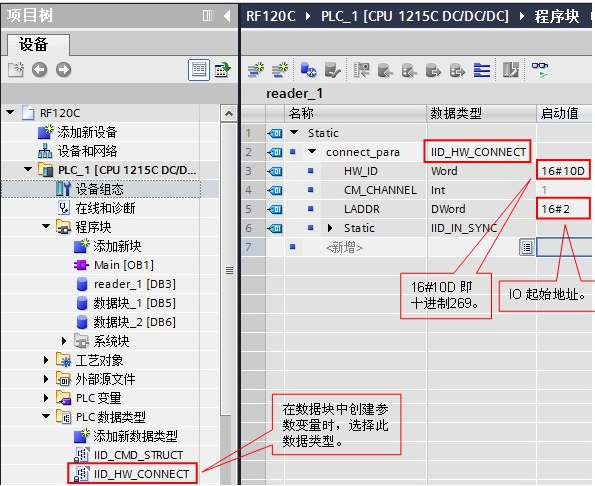
Task: Open the monitor-all glasses icon in toolbar
Action: [540, 70]
